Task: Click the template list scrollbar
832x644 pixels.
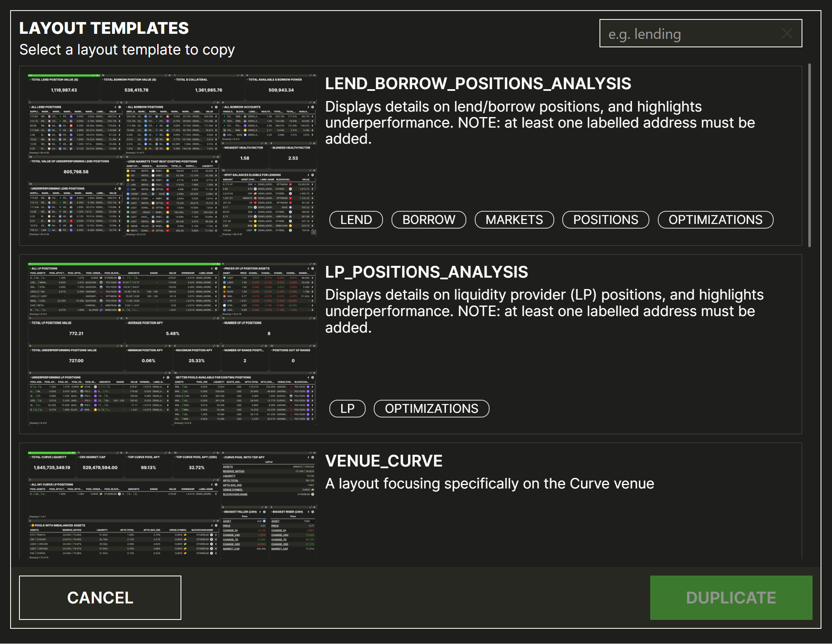Action: tap(809, 155)
